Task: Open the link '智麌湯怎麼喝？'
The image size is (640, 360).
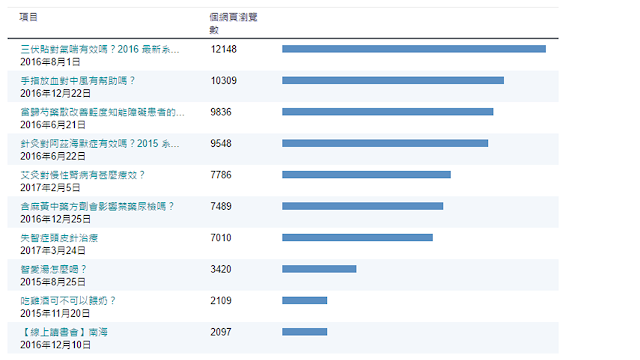Action: (x=53, y=269)
